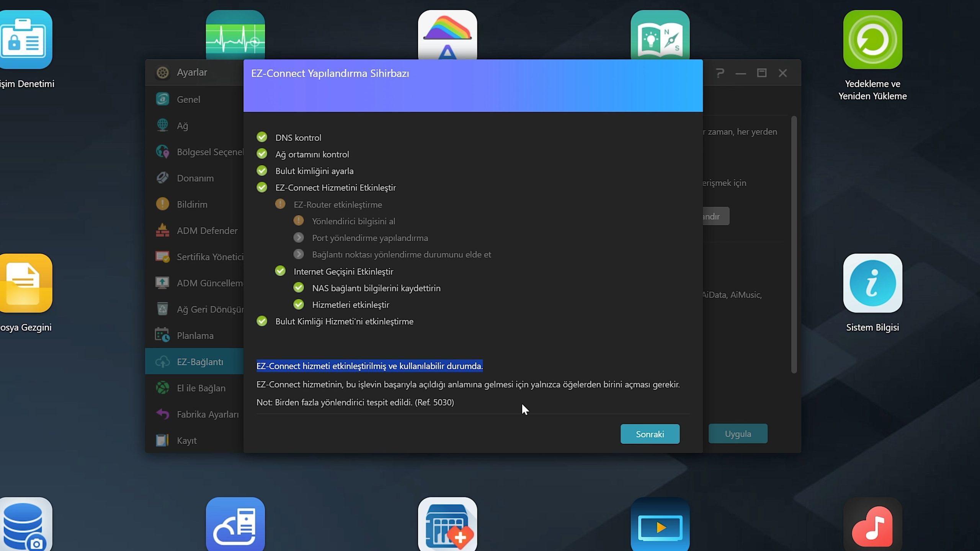Click the Uygula button
980x551 pixels.
(738, 434)
